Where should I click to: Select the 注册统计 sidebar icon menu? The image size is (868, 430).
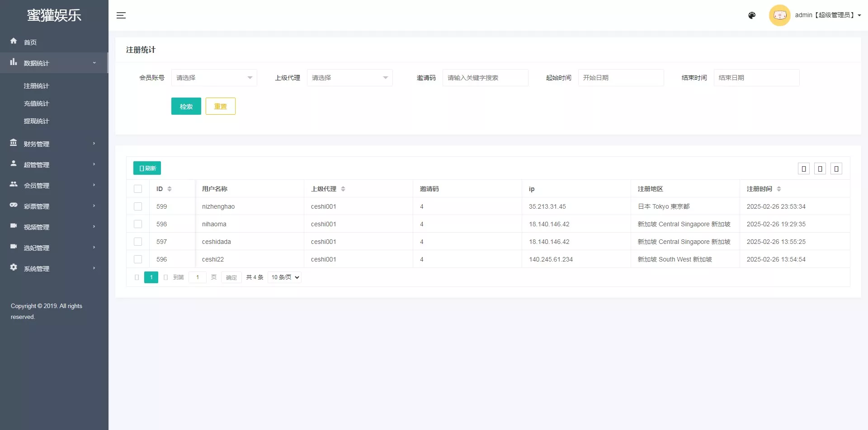(x=37, y=86)
